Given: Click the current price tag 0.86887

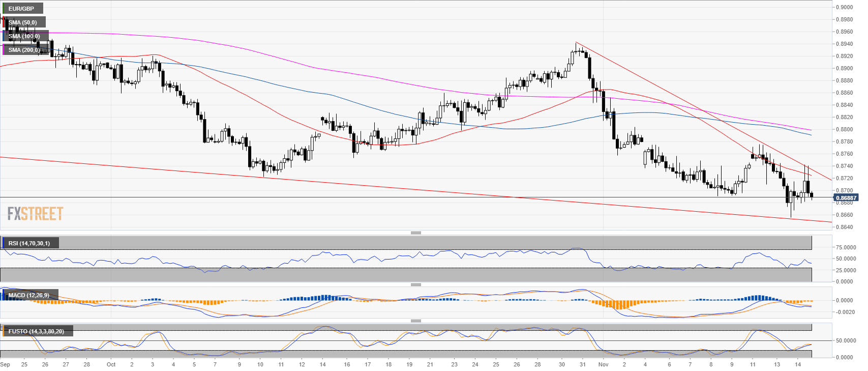Looking at the screenshot, I should [846, 197].
